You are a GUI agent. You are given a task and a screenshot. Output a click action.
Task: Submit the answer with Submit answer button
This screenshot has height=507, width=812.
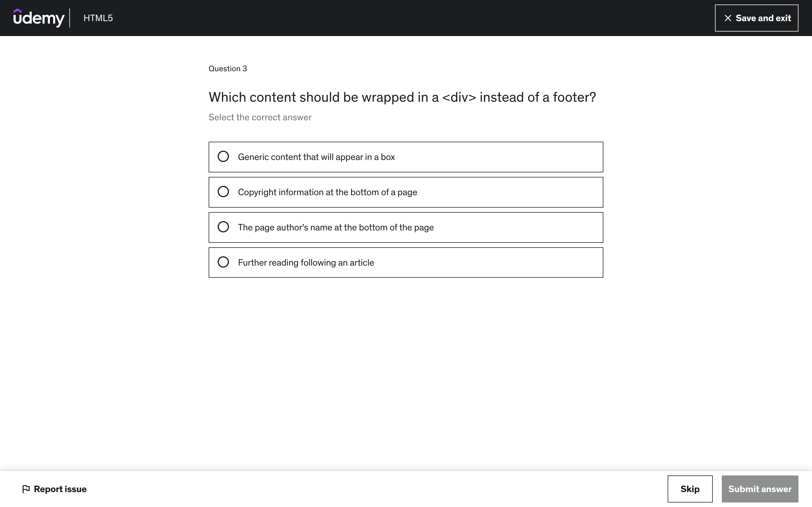(760, 489)
